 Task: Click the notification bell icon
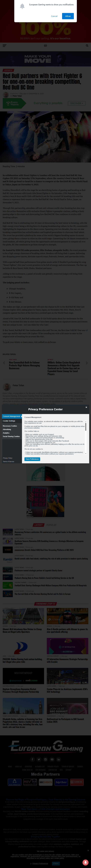pos(22,6)
